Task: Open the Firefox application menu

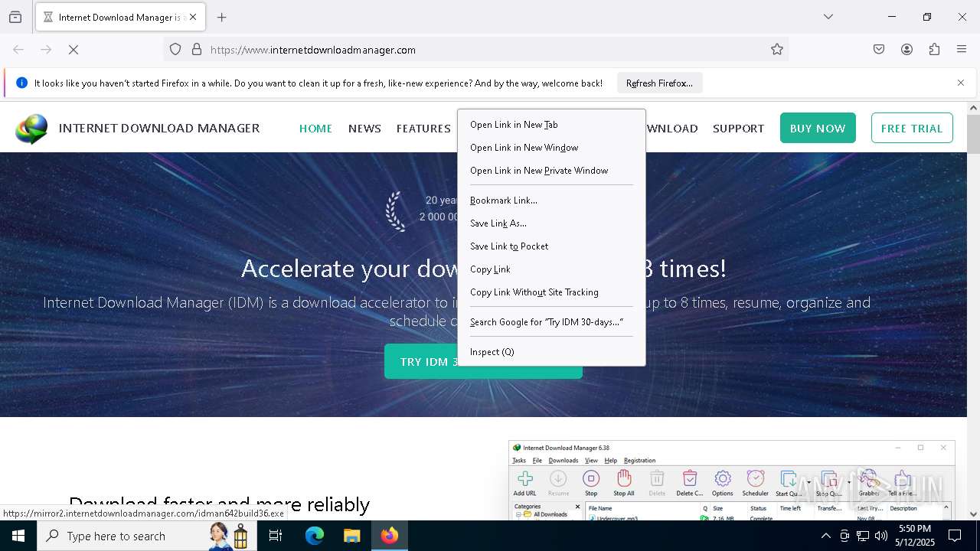Action: pos(962,50)
